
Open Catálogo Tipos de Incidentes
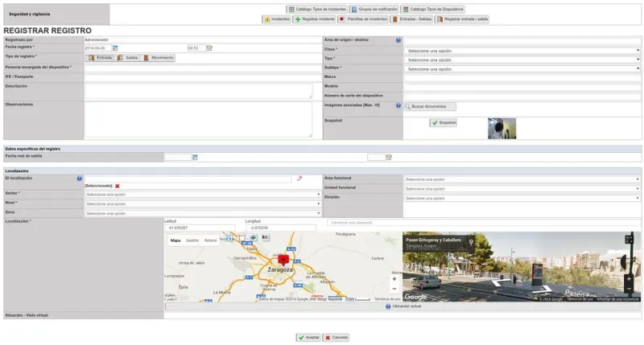[316, 9]
